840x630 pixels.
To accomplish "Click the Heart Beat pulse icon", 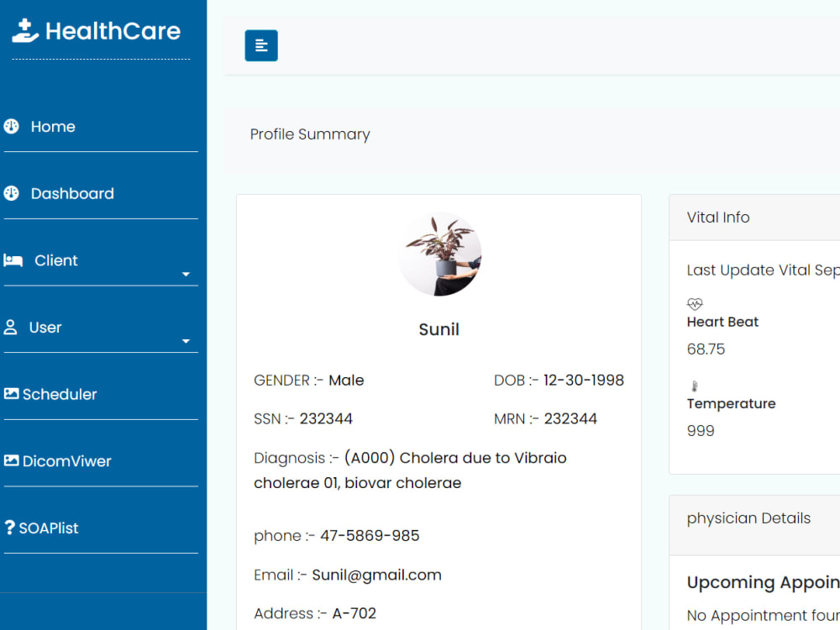I will [x=695, y=304].
